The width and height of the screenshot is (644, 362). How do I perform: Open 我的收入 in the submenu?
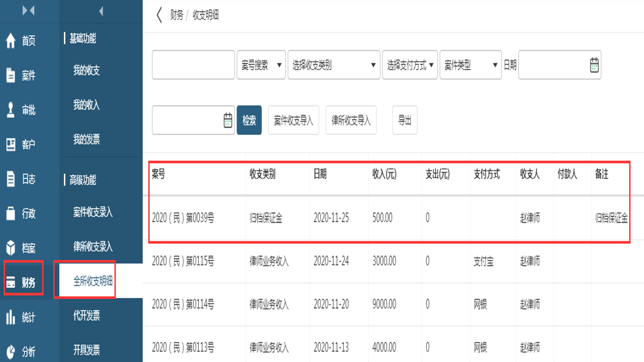(87, 105)
